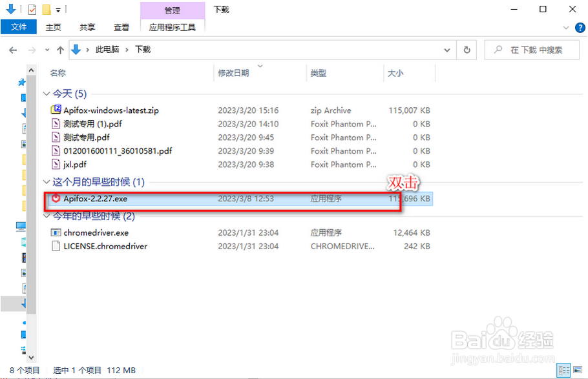The image size is (588, 379).
Task: Click the title bar download arrow icon
Action: tap(11, 9)
